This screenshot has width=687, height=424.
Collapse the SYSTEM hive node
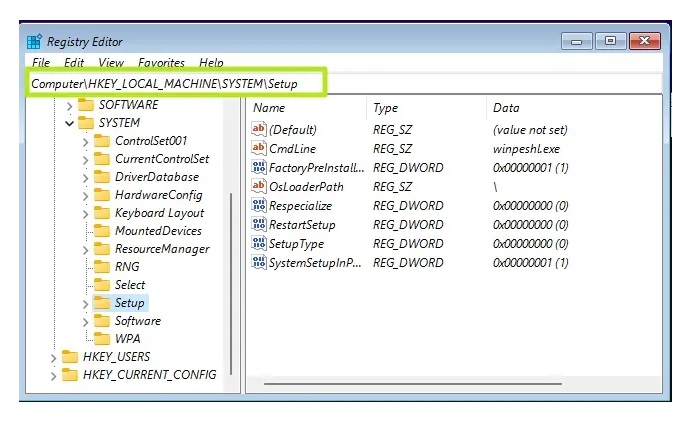(69, 124)
